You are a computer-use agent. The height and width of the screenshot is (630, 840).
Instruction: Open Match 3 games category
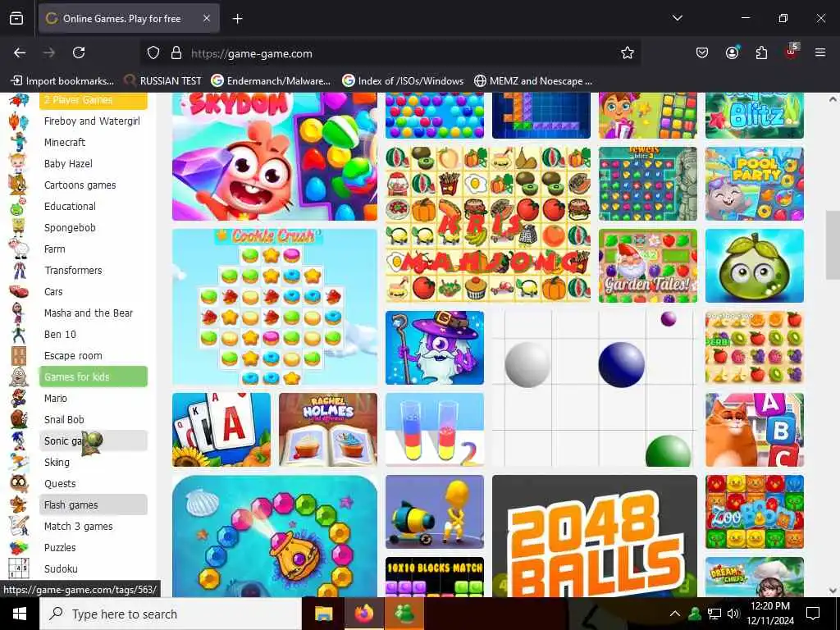pyautogui.click(x=78, y=526)
